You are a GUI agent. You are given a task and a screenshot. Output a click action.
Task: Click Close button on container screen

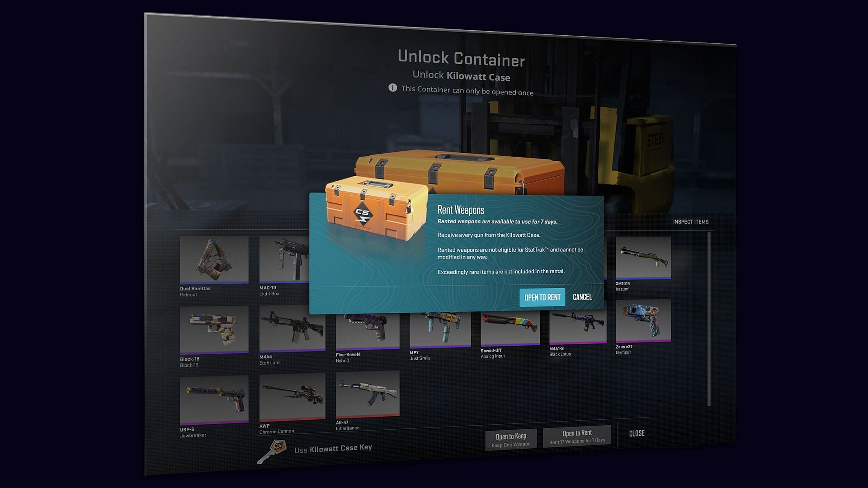coord(637,433)
